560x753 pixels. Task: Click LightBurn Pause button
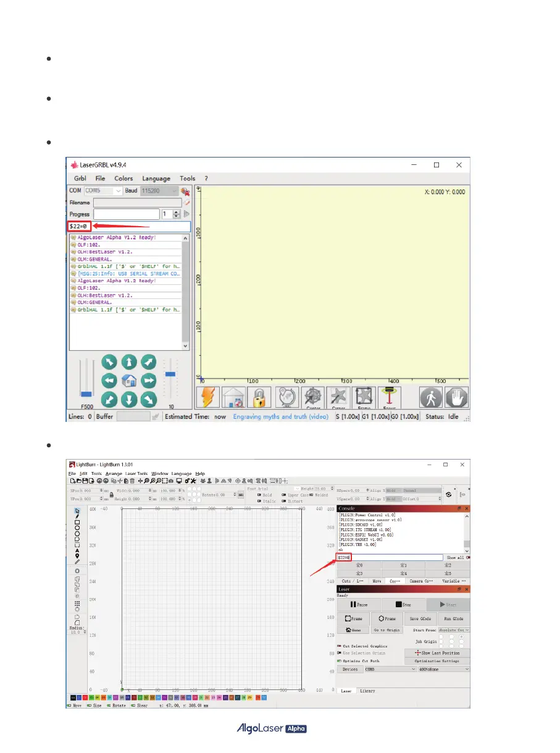(359, 605)
